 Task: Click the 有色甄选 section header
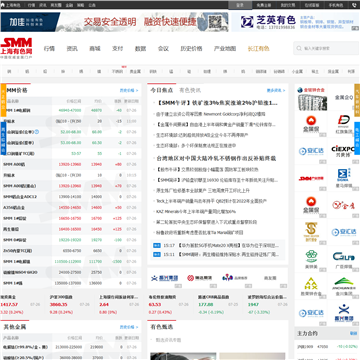pyautogui.click(x=162, y=327)
